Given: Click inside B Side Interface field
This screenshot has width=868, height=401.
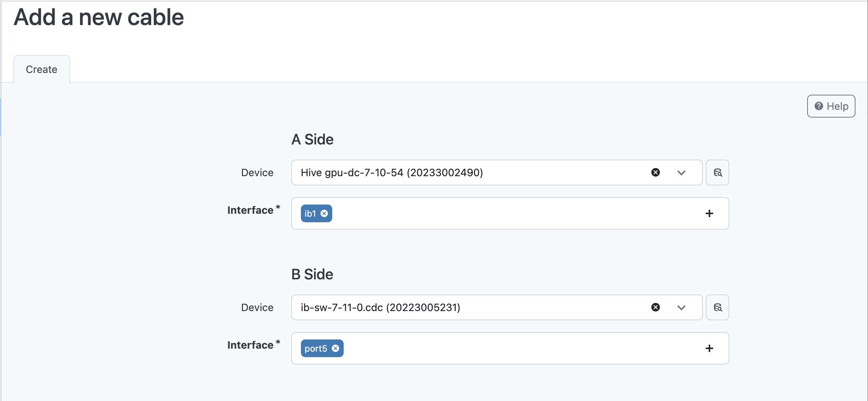Looking at the screenshot, I should pos(516,348).
